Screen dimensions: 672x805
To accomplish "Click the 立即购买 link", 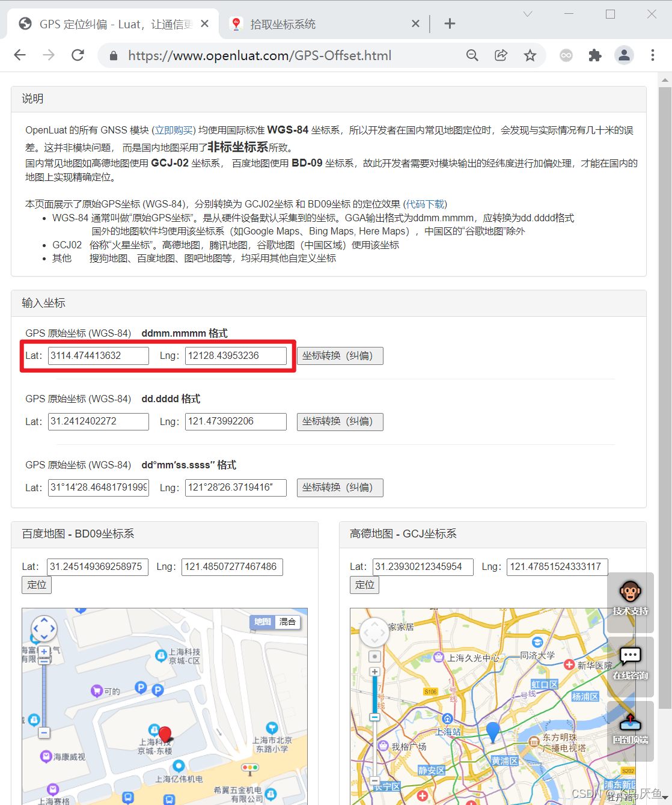I will point(173,130).
